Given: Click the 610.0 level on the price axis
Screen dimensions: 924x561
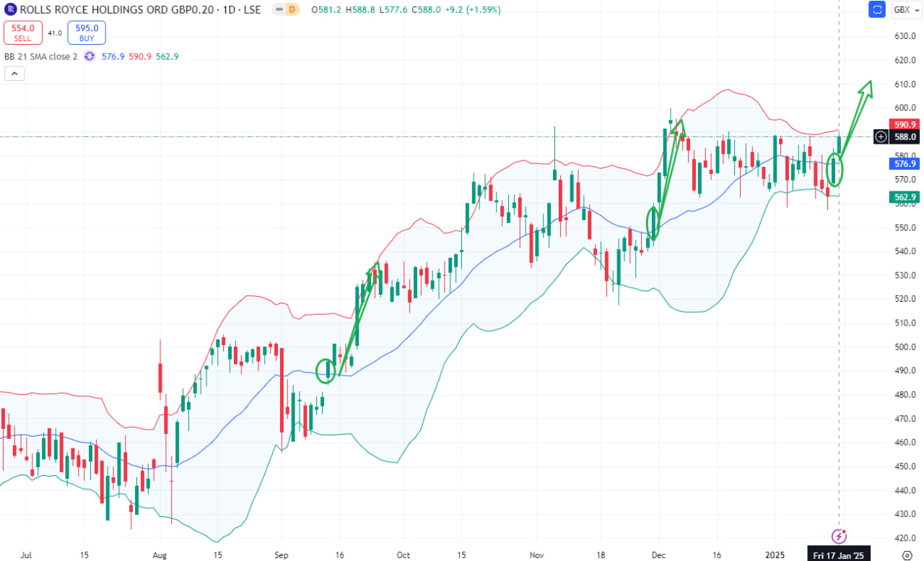Looking at the screenshot, I should pyautogui.click(x=905, y=84).
